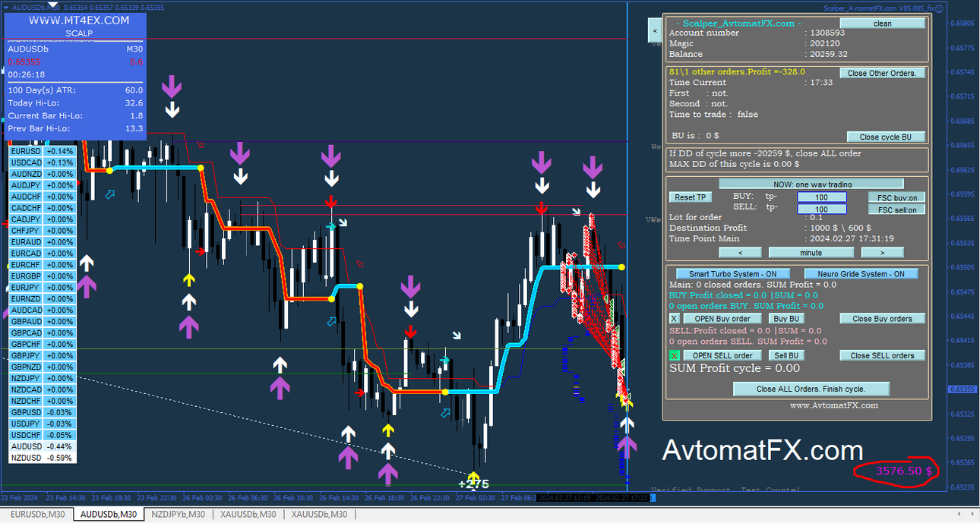Open www.AvtomatFX.com link in panel footer
This screenshot has height=523, width=980.
click(x=833, y=405)
